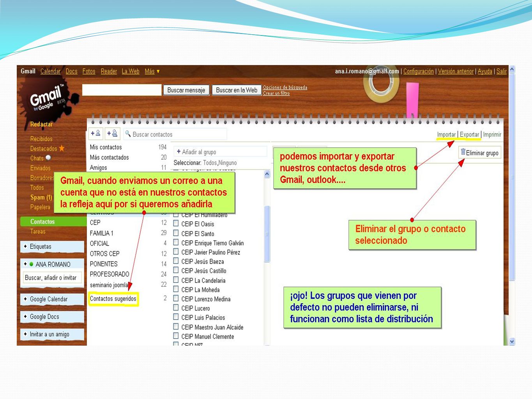Click Opciones de búsqueda link

[285, 87]
